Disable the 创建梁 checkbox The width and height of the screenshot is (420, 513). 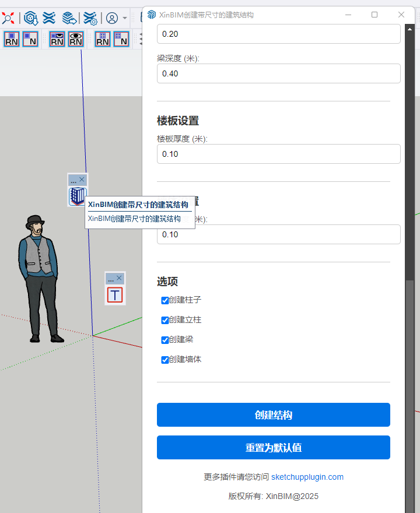(x=164, y=340)
